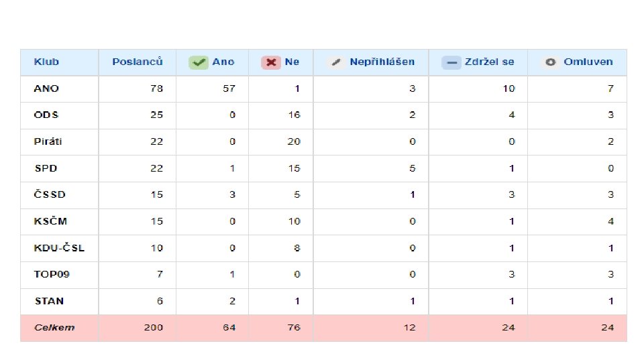
Task: Select the Piráti club row name
Action: [x=49, y=141]
